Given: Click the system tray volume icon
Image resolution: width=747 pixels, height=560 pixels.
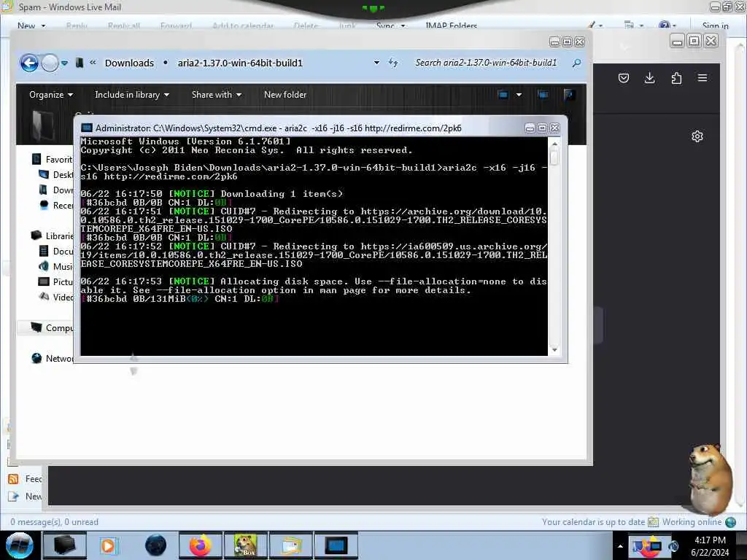Looking at the screenshot, I should point(673,546).
